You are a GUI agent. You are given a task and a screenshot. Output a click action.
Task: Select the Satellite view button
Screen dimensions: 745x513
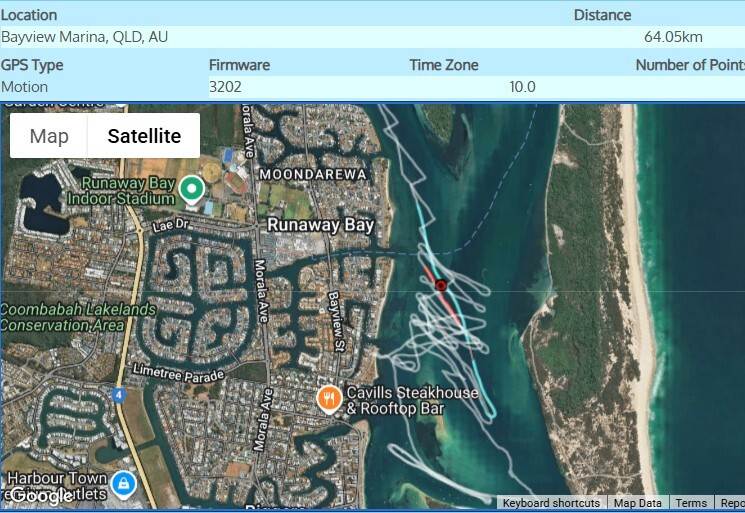tap(144, 136)
